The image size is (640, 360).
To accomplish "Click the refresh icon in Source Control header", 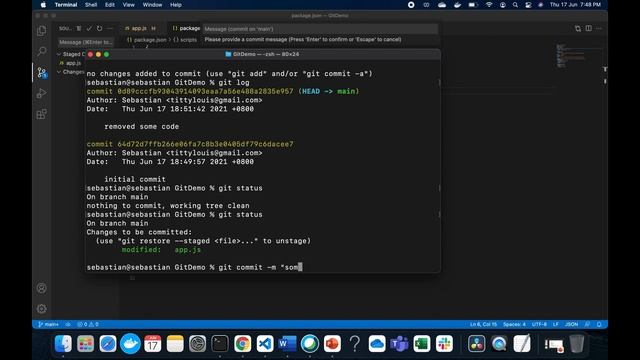I will (x=100, y=29).
